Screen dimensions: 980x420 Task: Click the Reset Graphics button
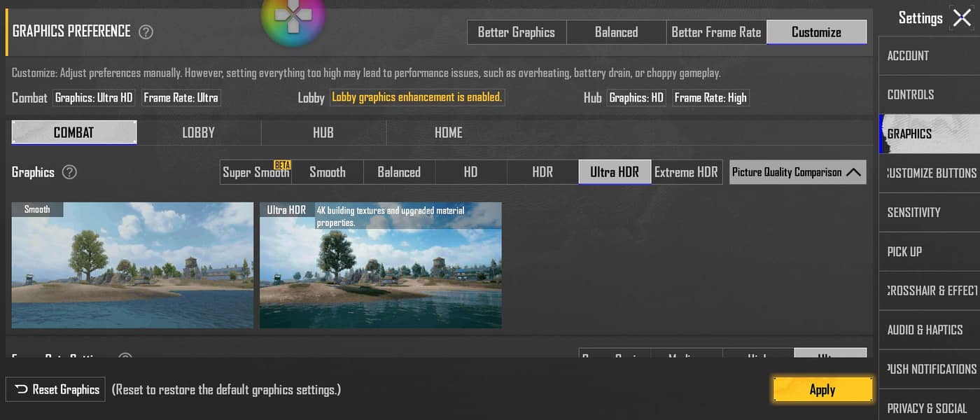tap(56, 389)
